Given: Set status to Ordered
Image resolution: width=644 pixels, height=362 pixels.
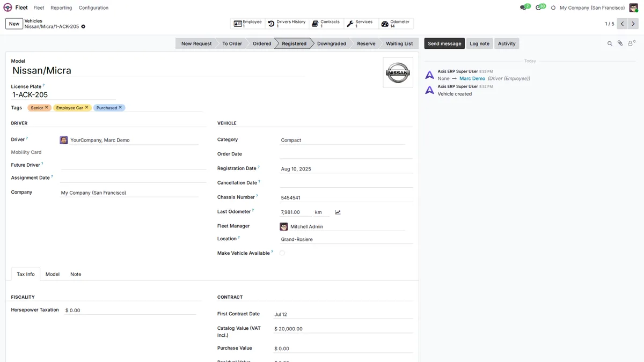Looking at the screenshot, I should 262,43.
